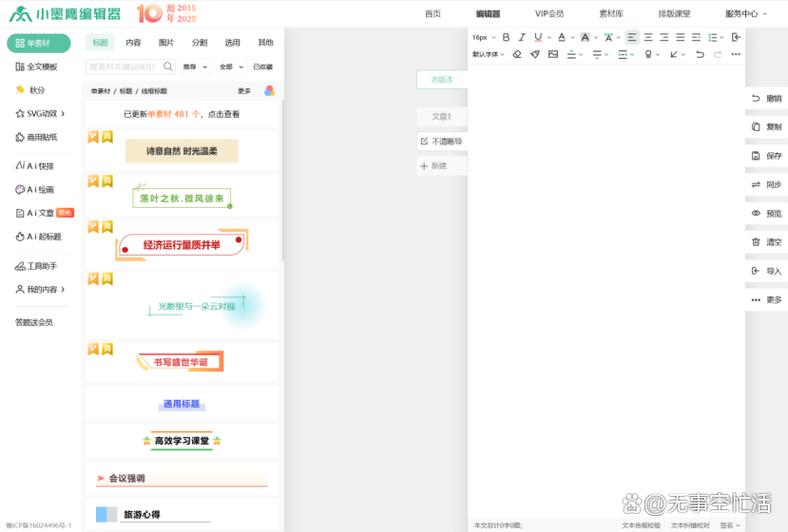Viewport: 788px width, 532px height.
Task: Toggle italic formatting in editor toolbar
Action: [x=522, y=37]
